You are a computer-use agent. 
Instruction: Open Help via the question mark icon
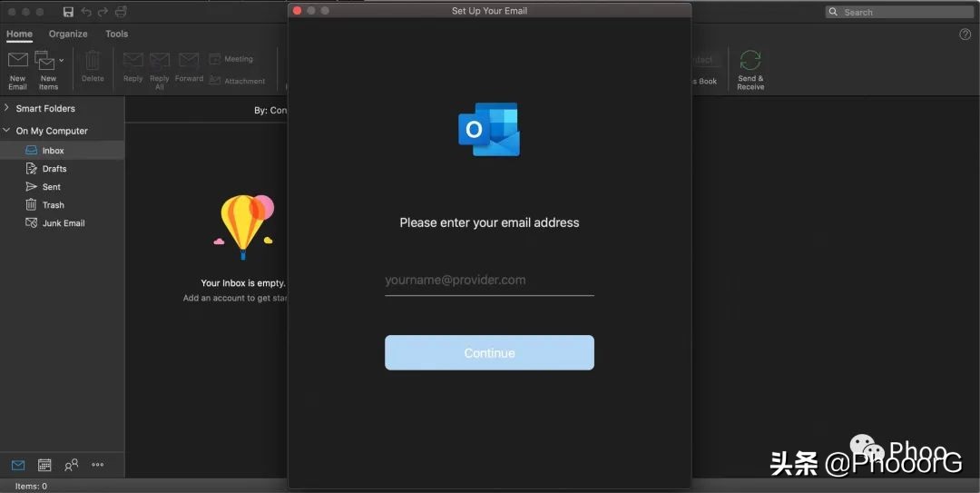click(x=965, y=35)
